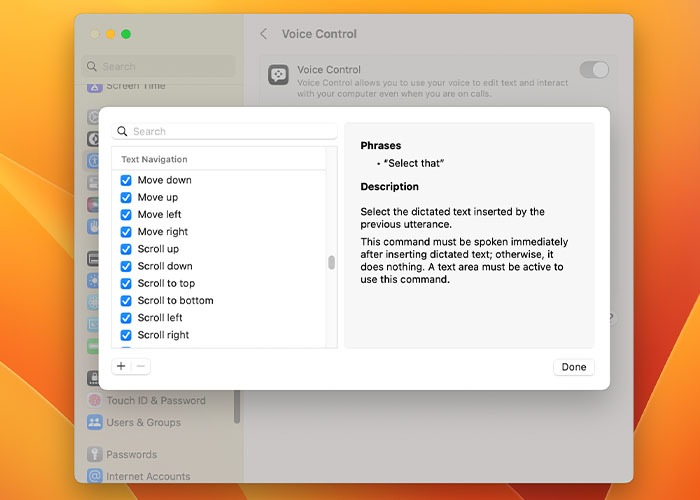This screenshot has height=500, width=700.
Task: Click the Internet Accounts @ icon
Action: [94, 476]
